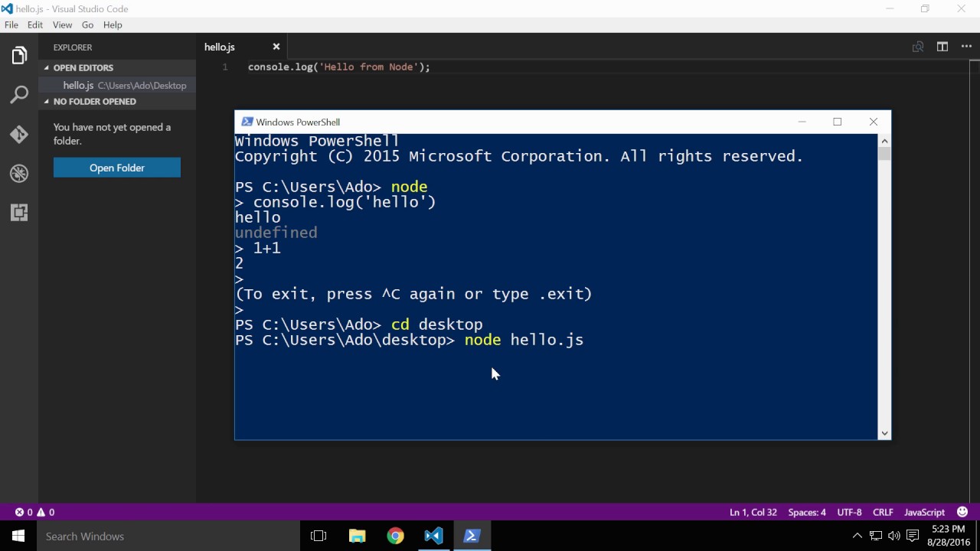Open the volume tray icon
Viewport: 980px width, 551px height.
click(894, 536)
